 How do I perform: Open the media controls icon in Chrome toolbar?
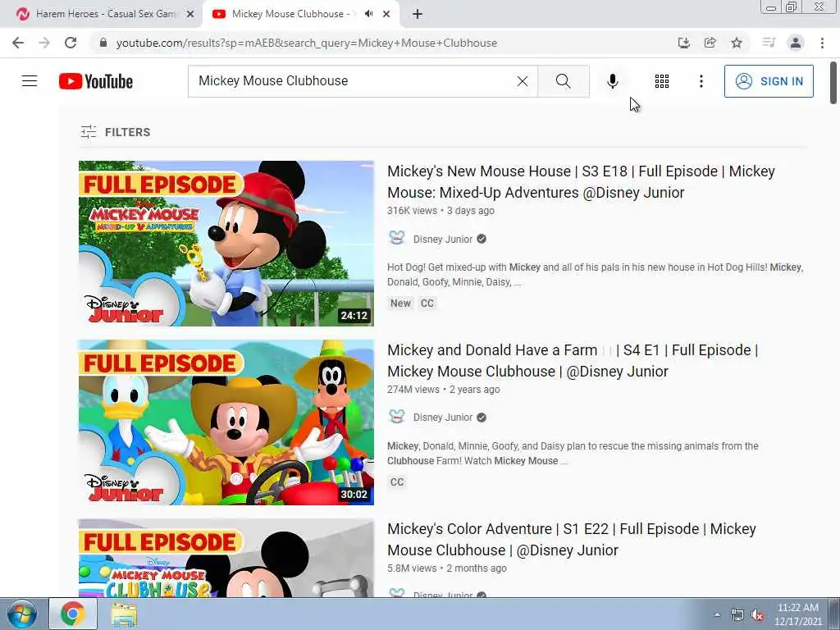coord(769,43)
